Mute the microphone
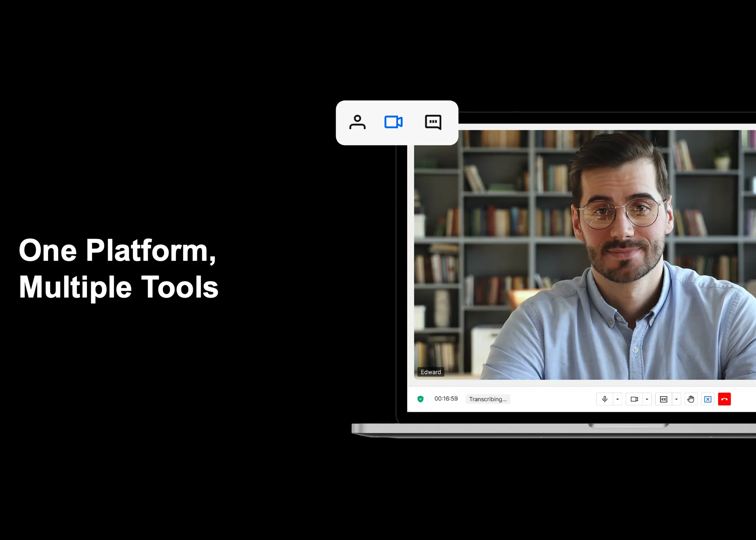756x540 pixels. tap(604, 399)
